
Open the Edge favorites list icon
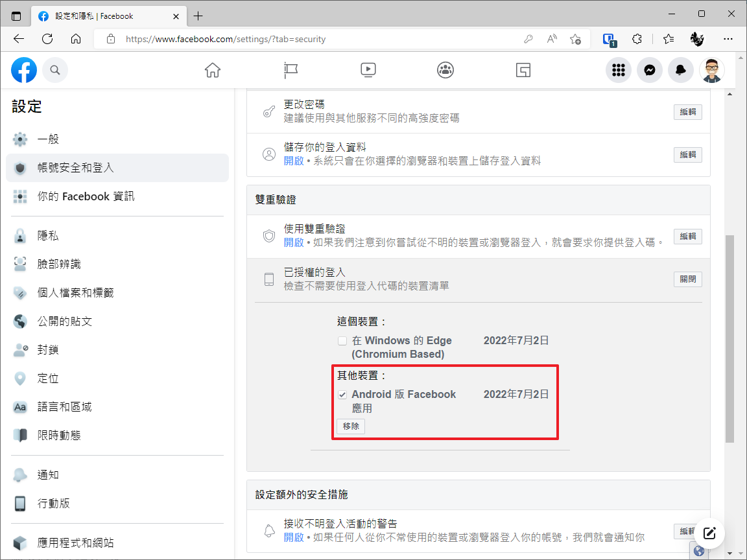[x=669, y=39]
